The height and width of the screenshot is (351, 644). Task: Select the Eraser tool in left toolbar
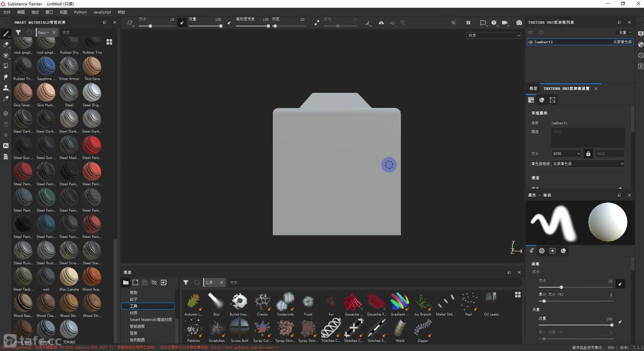[6, 45]
